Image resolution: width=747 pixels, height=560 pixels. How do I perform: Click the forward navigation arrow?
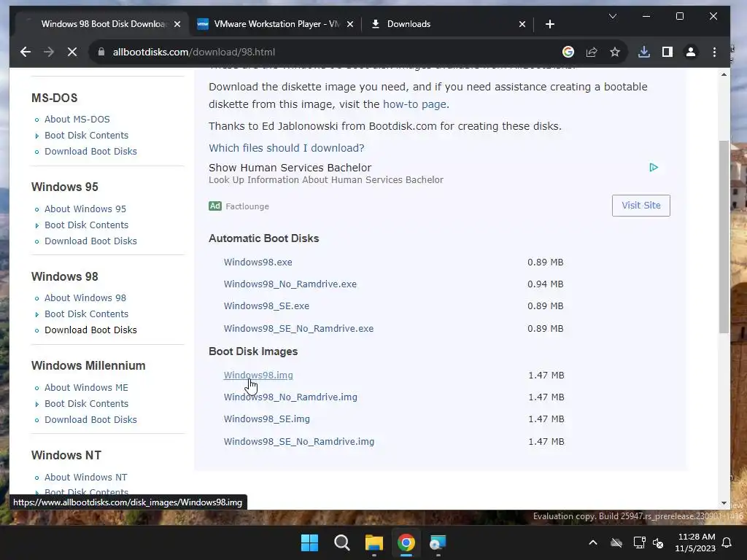(x=49, y=52)
